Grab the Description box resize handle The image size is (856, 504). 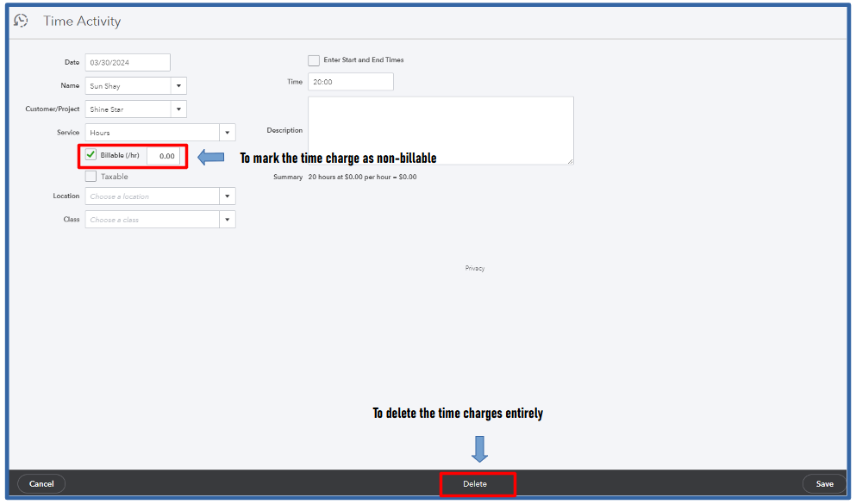click(x=570, y=161)
